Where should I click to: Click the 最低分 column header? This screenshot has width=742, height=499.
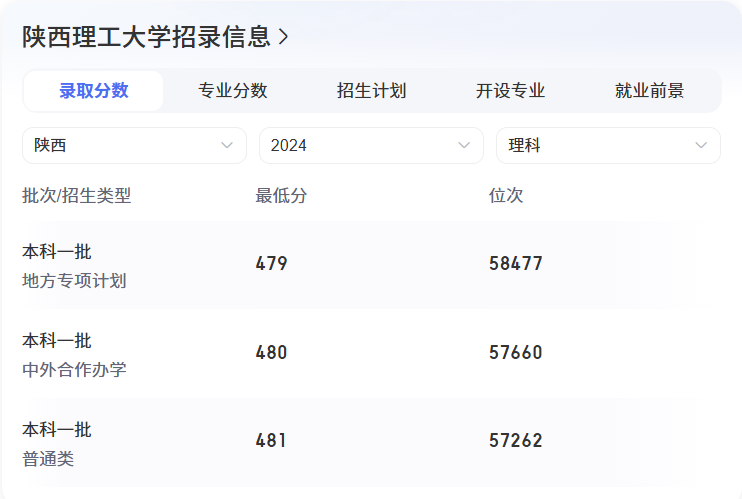tap(281, 196)
